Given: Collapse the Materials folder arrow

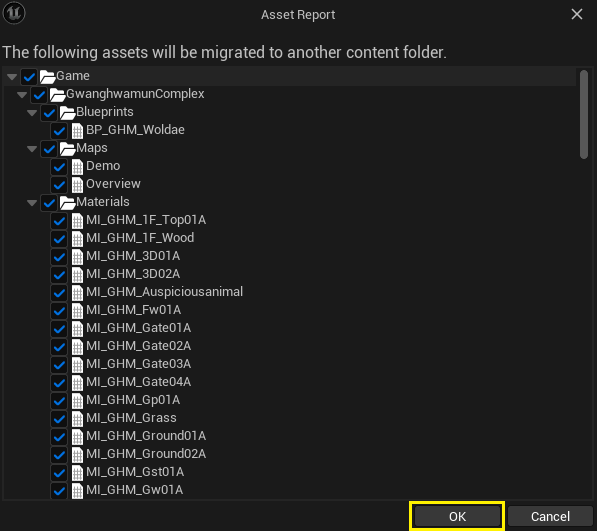Looking at the screenshot, I should [x=32, y=203].
